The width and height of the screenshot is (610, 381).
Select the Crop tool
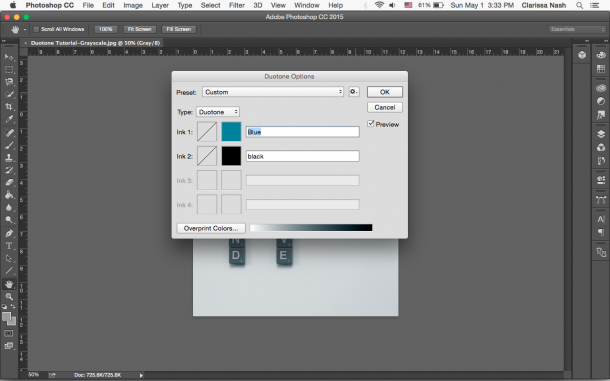9,107
